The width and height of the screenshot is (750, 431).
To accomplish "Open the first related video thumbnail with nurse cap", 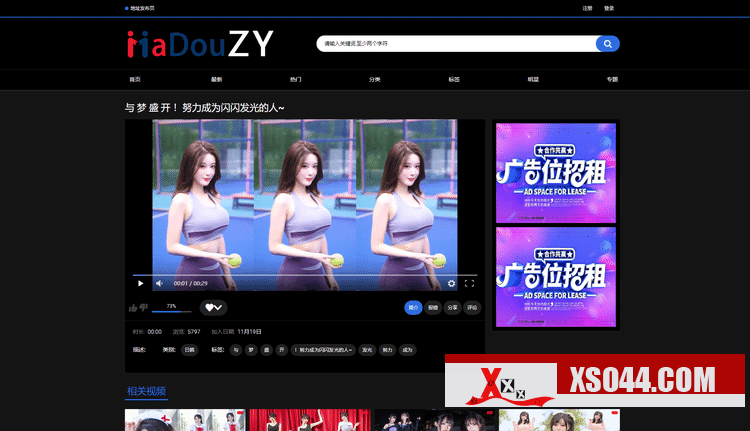I will [x=185, y=420].
